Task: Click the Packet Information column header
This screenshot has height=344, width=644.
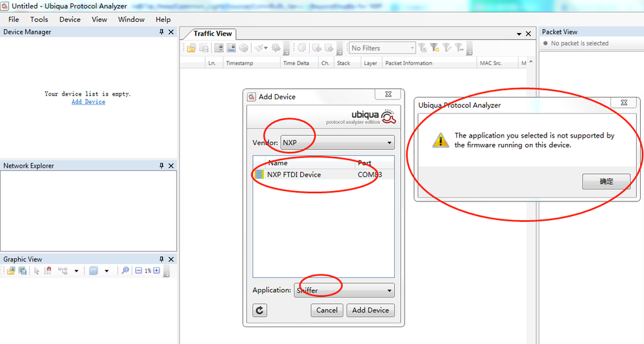Action: click(429, 63)
